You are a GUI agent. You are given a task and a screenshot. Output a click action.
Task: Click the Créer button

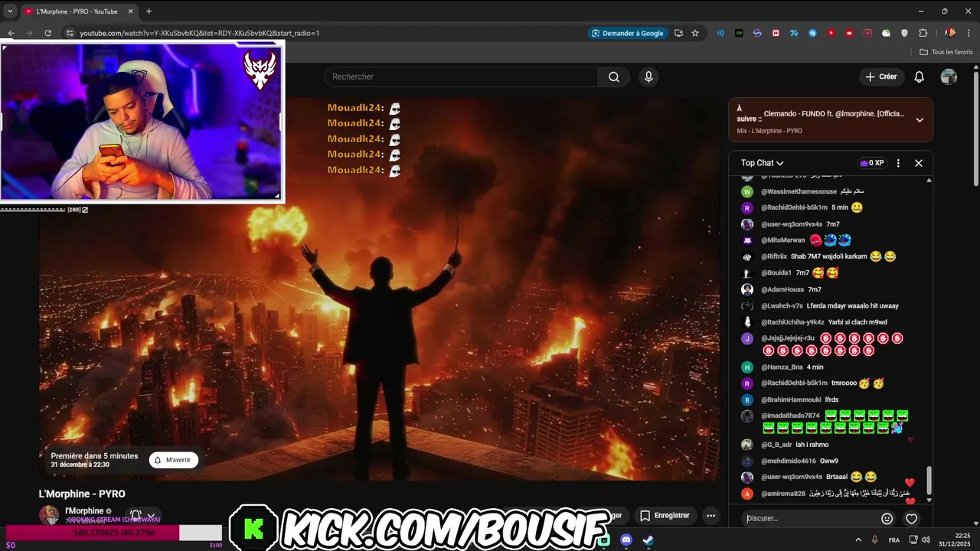(880, 77)
